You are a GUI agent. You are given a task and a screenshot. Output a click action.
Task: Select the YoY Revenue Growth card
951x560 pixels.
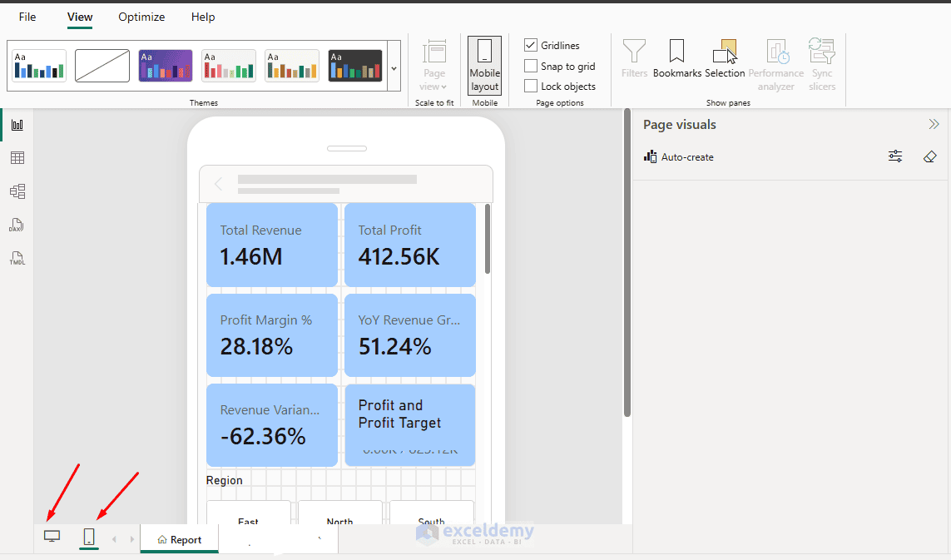[x=410, y=335]
